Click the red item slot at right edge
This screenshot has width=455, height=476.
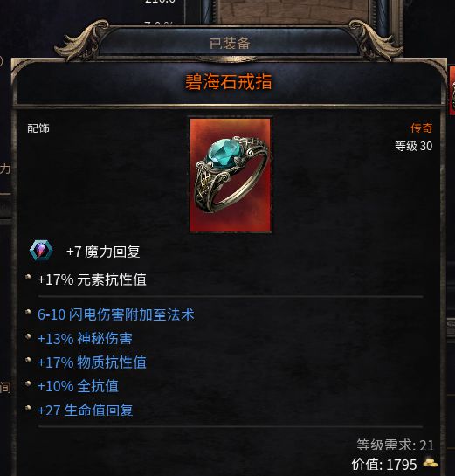(452, 91)
